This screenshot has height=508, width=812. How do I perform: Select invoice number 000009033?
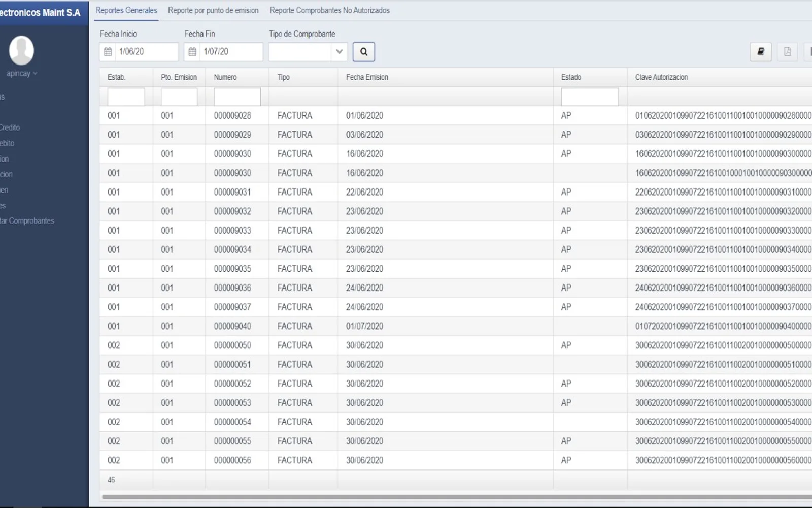point(232,230)
